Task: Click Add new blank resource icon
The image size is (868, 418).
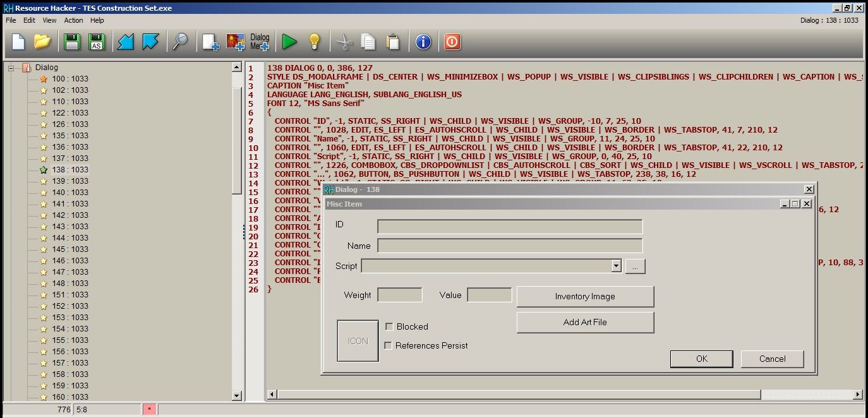Action: tap(210, 42)
